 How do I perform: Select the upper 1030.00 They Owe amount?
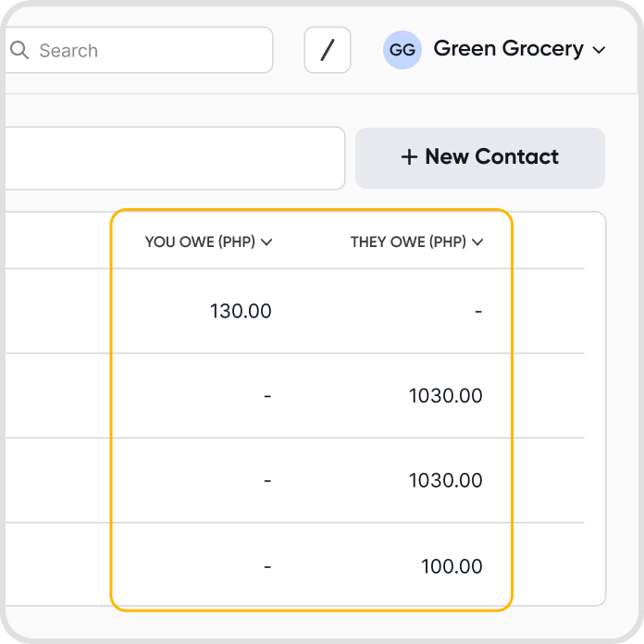point(445,396)
